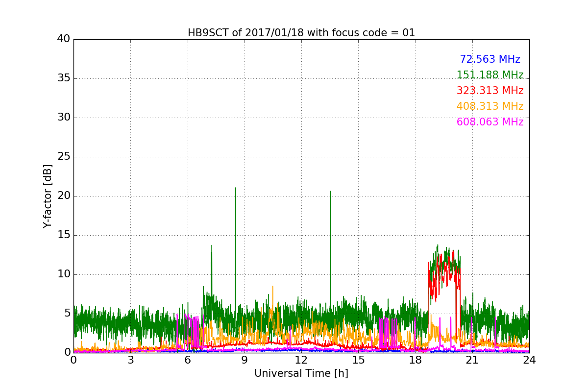
Task: Click the y-axis tick label '5'
Action: pos(67,314)
